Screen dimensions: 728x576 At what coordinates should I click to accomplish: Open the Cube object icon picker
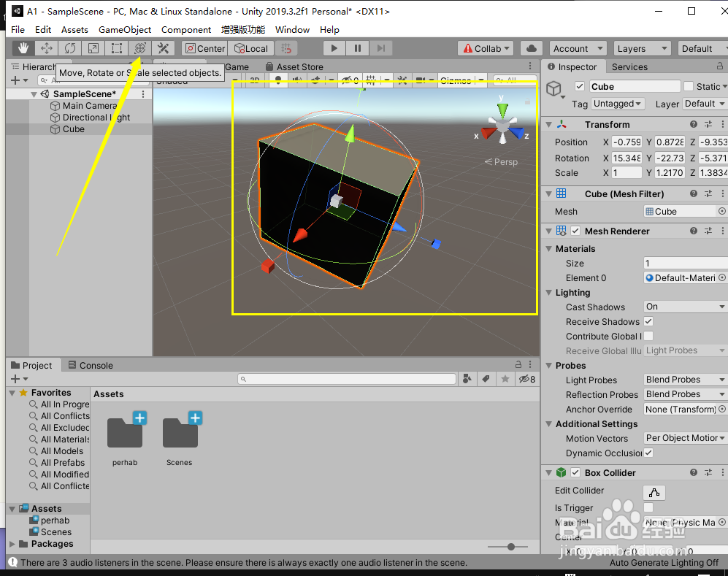555,89
